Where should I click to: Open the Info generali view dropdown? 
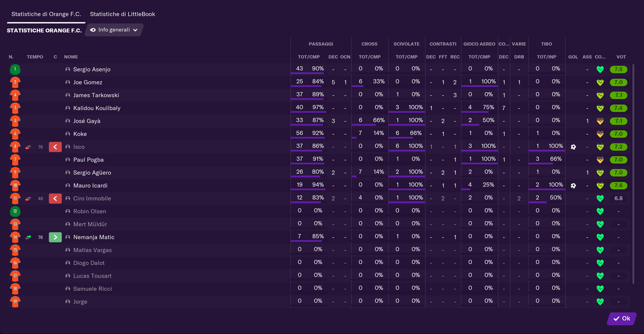click(114, 30)
